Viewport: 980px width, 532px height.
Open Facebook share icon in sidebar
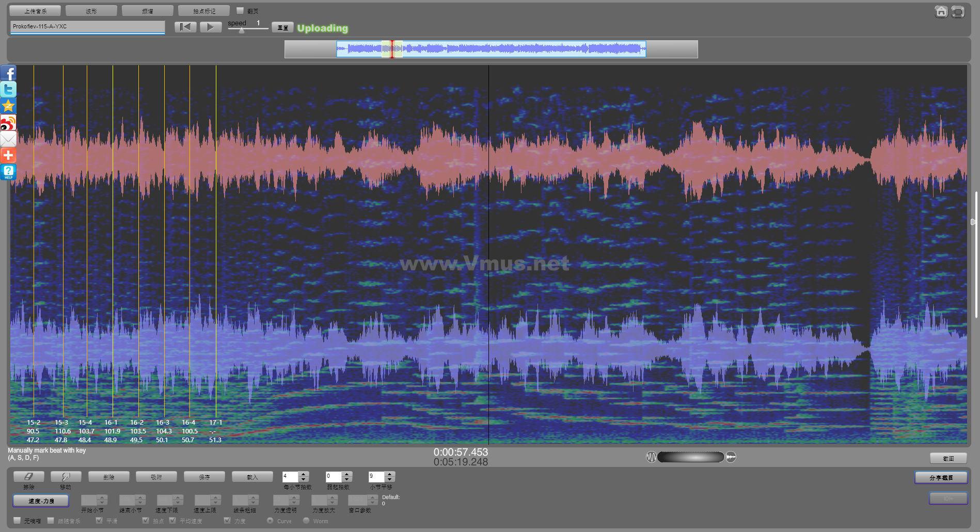tap(8, 73)
